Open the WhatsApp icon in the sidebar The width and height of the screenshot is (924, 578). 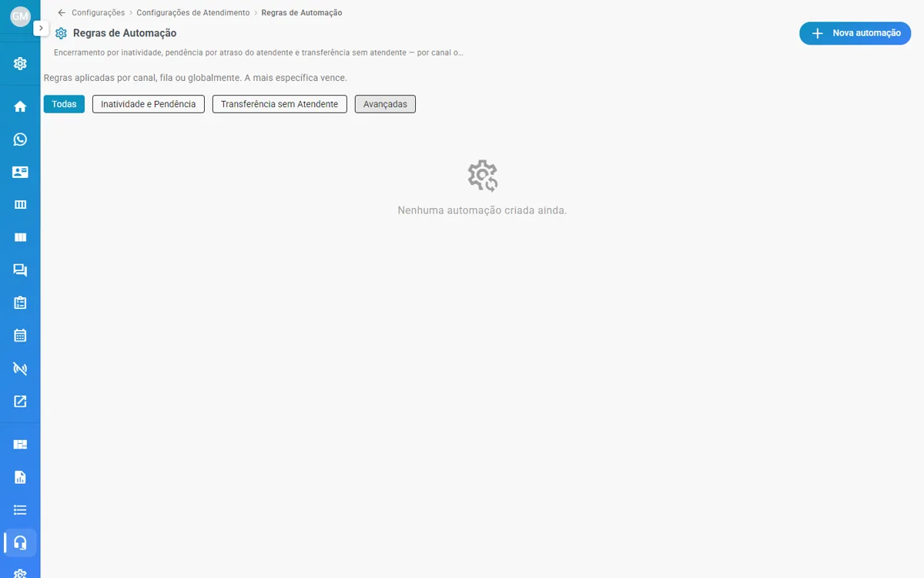coord(20,139)
